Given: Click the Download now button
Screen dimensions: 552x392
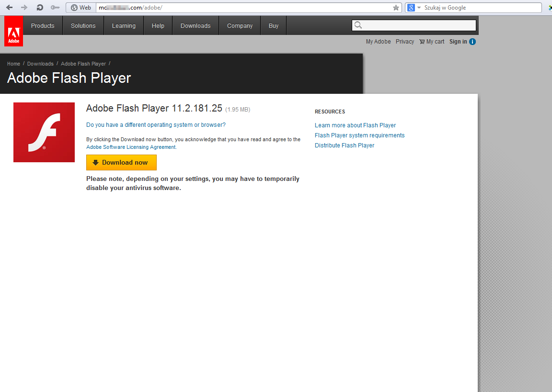Looking at the screenshot, I should [121, 162].
